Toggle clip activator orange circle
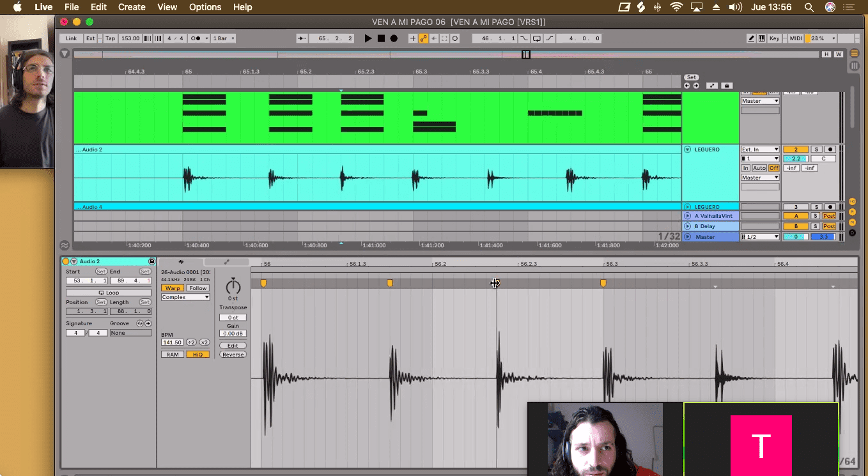Image resolution: width=868 pixels, height=476 pixels. click(x=66, y=261)
